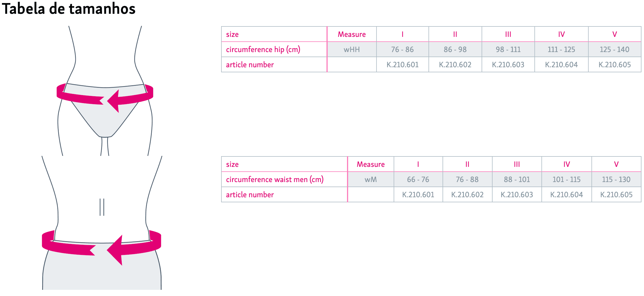Click the Measure header in hip table
Viewport: 644px width, 296px height.
pos(352,34)
